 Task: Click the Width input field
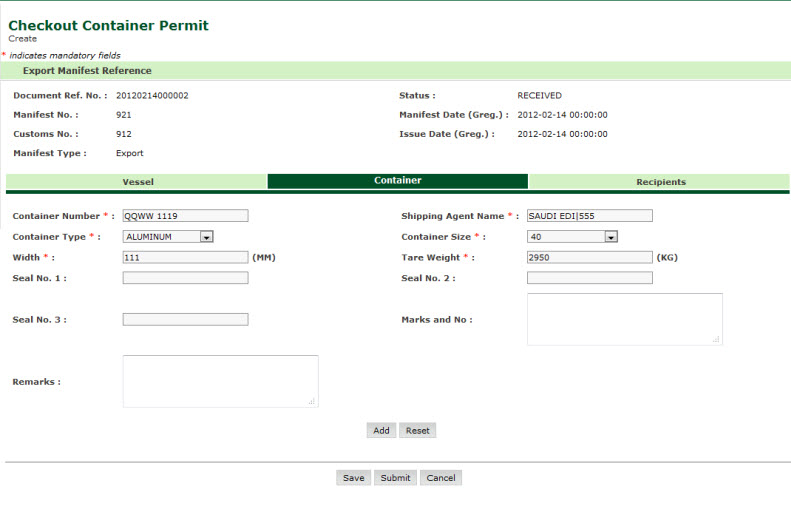tap(185, 257)
